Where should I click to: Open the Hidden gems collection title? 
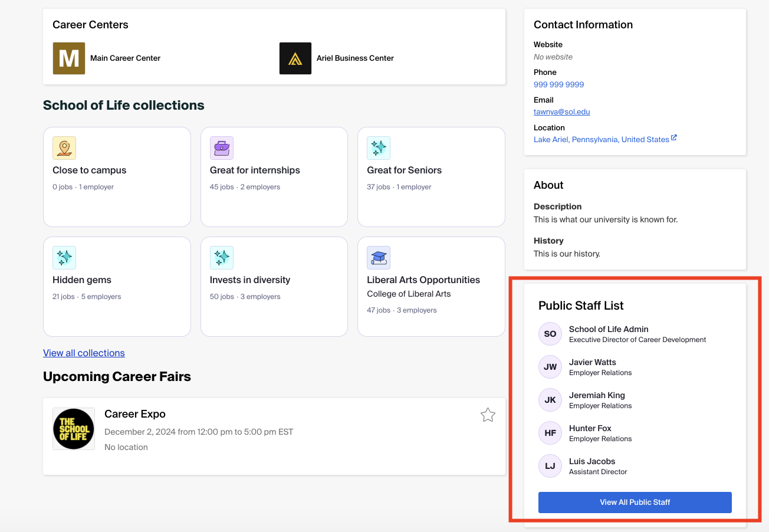(x=82, y=280)
